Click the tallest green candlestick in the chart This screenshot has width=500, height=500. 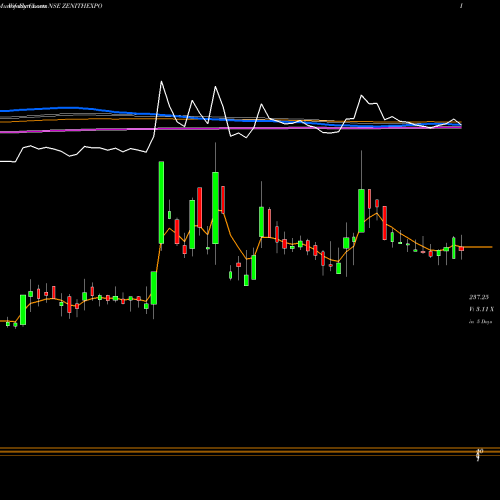click(x=161, y=202)
